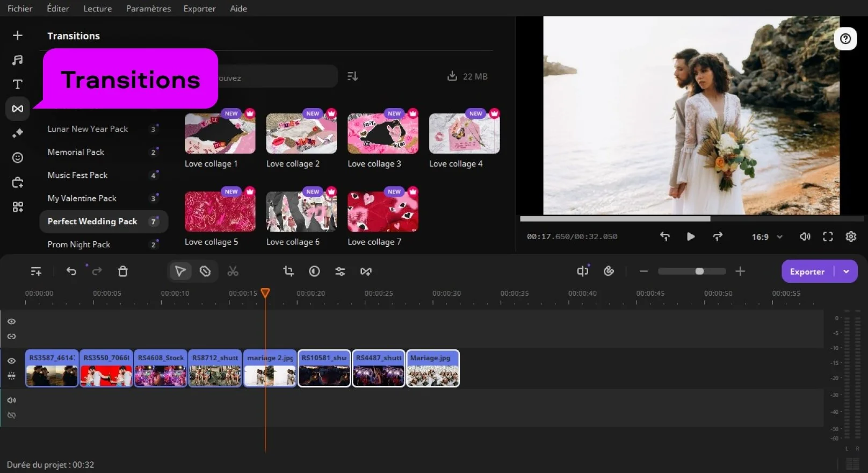This screenshot has width=868, height=473.
Task: Play the video preview
Action: point(691,236)
